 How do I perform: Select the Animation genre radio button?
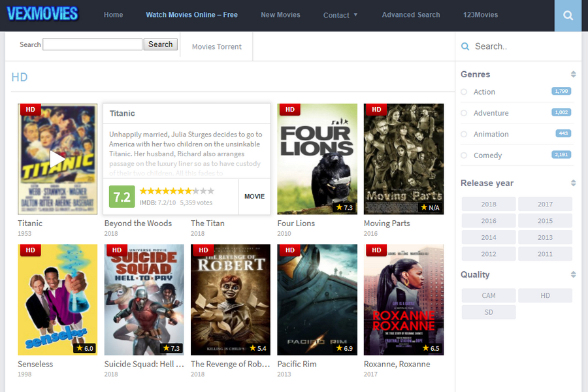click(464, 135)
